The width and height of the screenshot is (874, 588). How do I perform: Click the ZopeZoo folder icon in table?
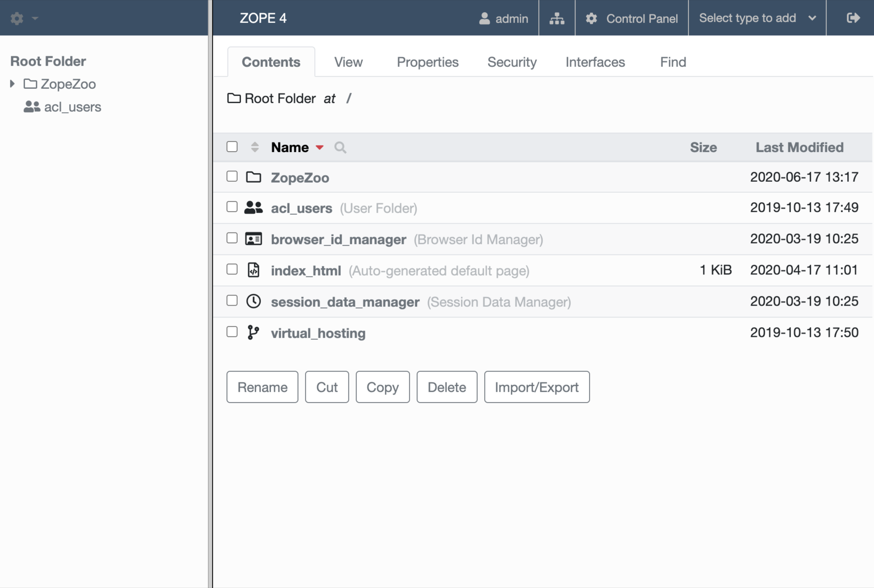coord(254,177)
